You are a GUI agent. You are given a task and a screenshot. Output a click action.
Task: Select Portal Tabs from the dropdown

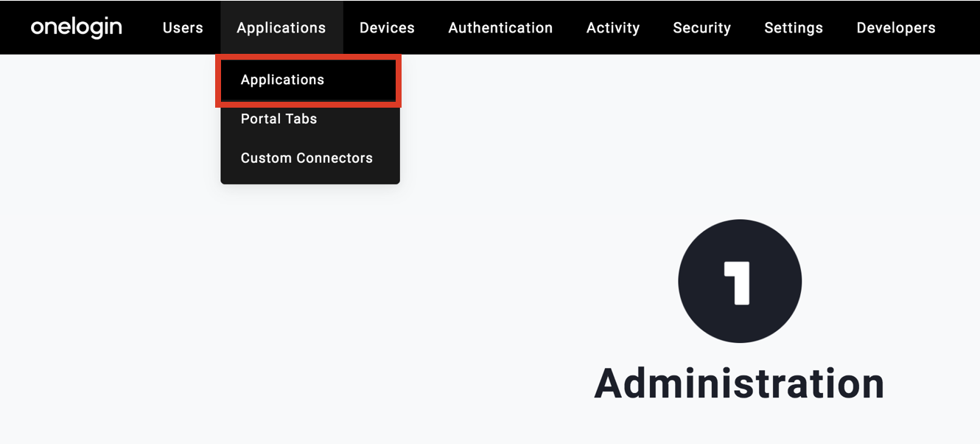point(310,119)
